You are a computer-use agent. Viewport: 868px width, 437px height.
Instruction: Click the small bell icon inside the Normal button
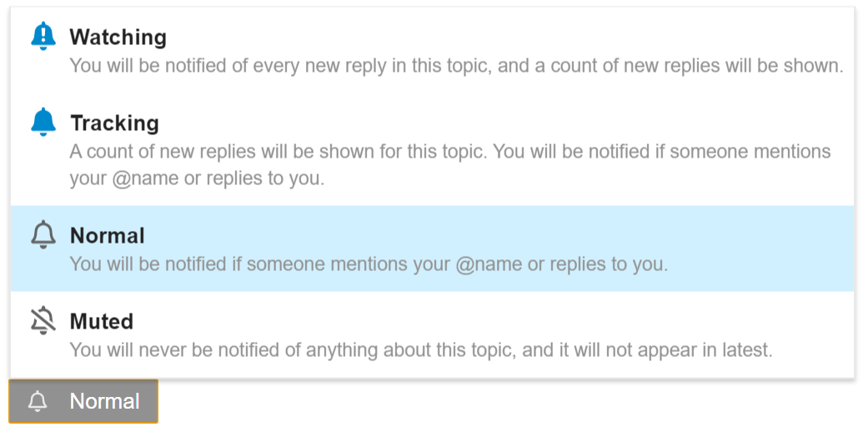[38, 402]
